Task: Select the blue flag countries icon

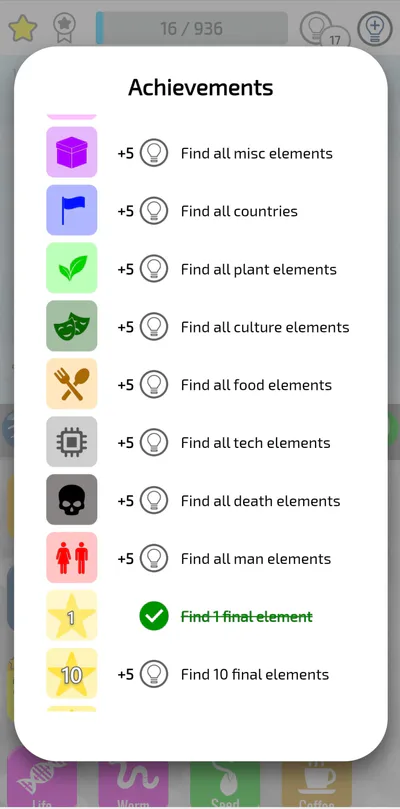Action: point(72,210)
